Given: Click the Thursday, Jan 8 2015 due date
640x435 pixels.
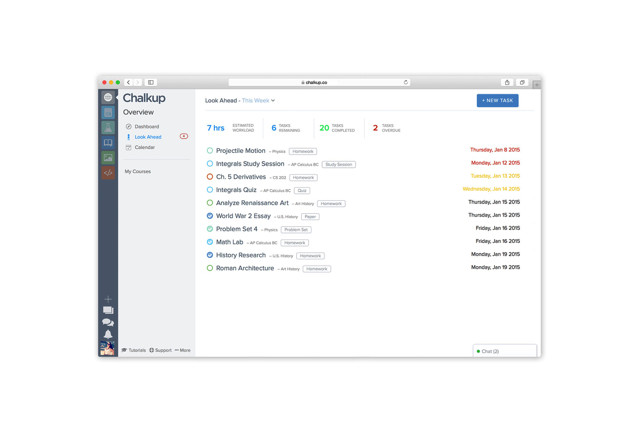Looking at the screenshot, I should [x=495, y=150].
